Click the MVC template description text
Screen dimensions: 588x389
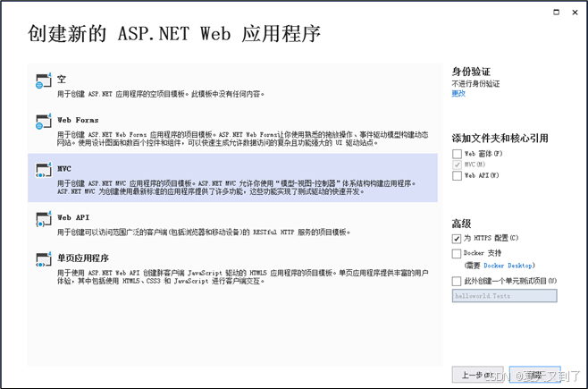click(236, 187)
